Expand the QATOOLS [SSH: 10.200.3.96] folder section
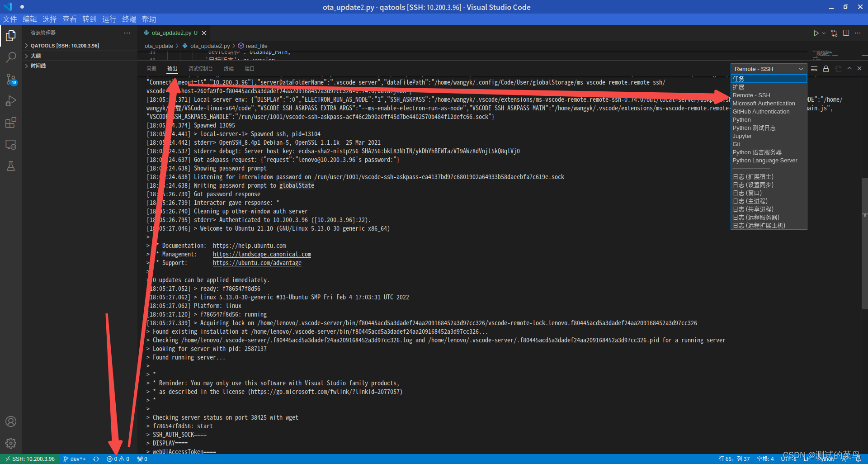 (x=80, y=46)
